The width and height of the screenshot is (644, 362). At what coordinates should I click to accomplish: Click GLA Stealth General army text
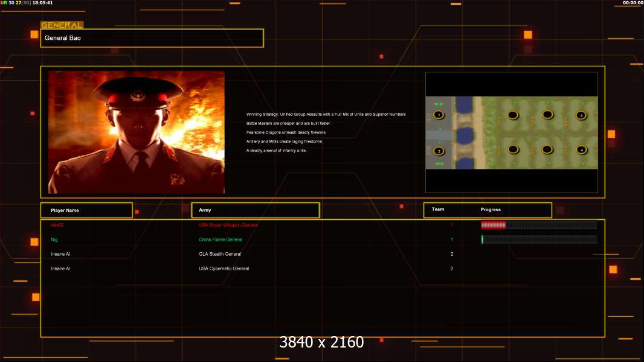[x=220, y=254]
